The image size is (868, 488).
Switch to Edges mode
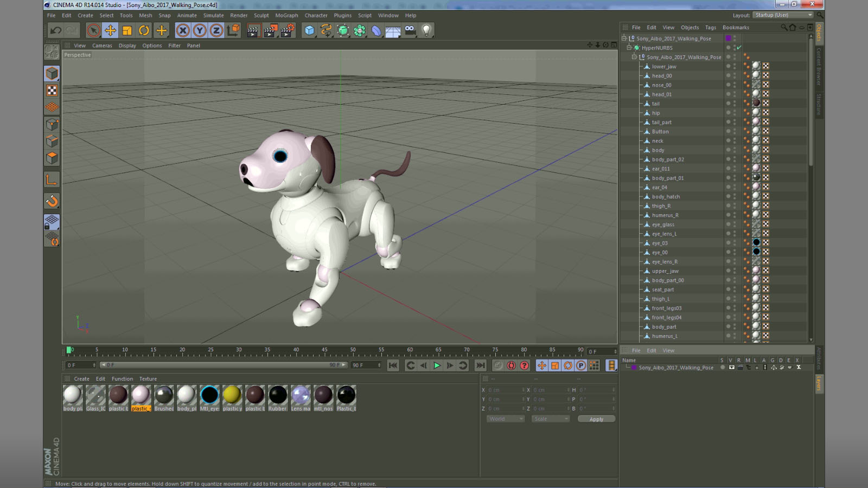click(52, 141)
